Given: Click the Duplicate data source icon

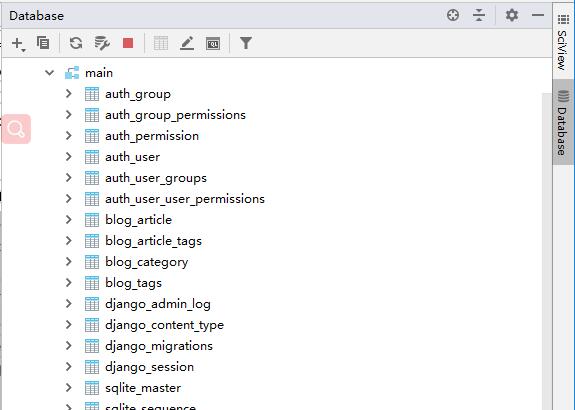Looking at the screenshot, I should (x=43, y=43).
